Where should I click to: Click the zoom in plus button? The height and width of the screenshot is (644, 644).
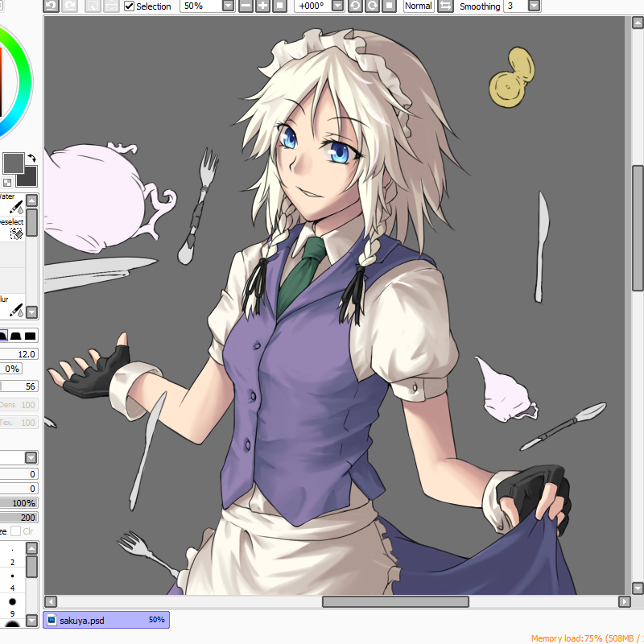point(262,6)
